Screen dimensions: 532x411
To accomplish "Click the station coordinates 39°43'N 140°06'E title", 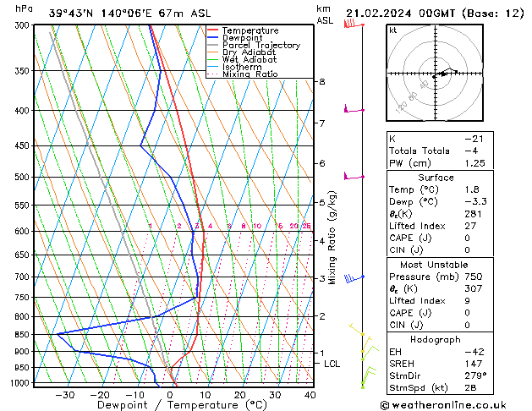I will click(x=129, y=14).
